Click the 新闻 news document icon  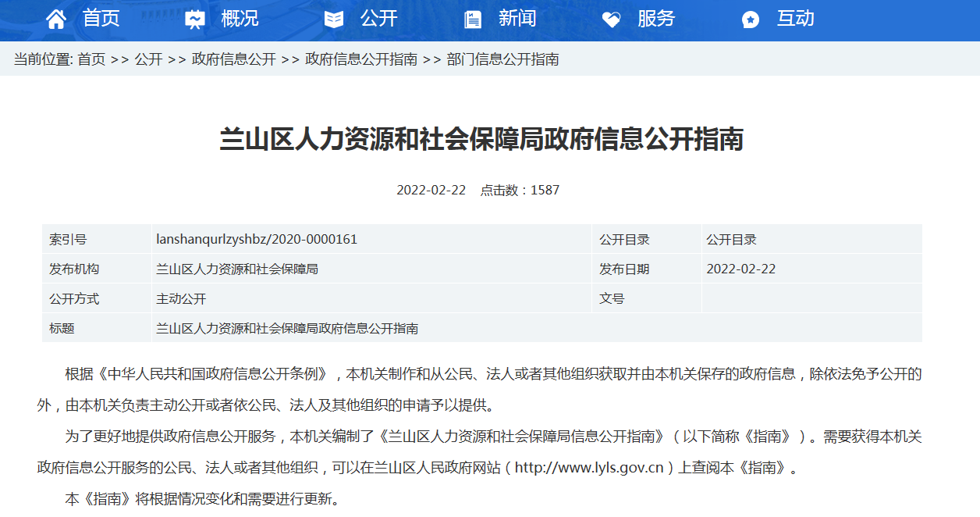point(473,20)
